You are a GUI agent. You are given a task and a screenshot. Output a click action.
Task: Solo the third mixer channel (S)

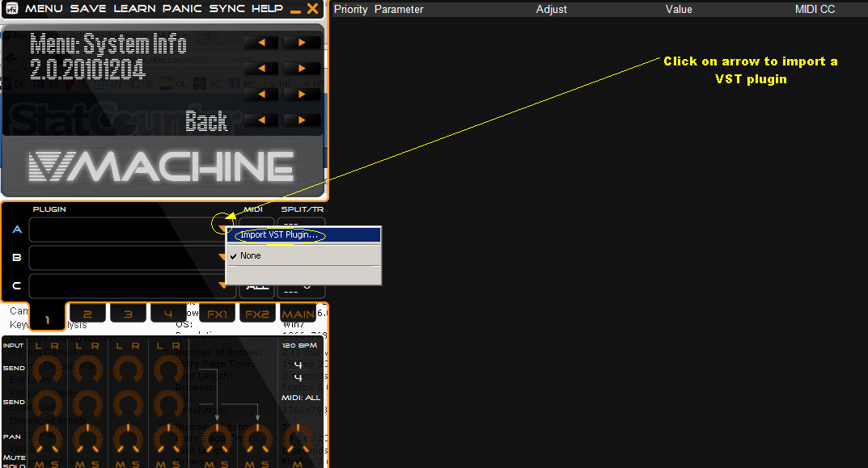coord(135,464)
